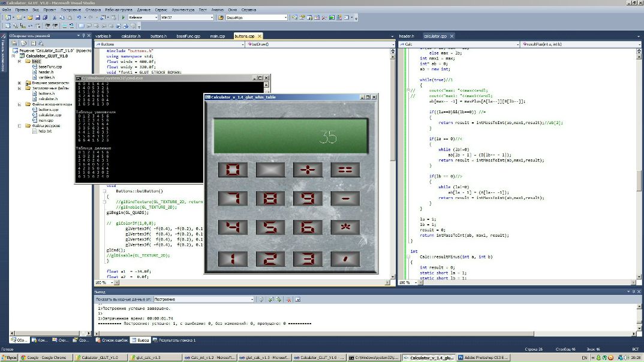Click the Start Debugging green play icon
The image size is (644, 362).
[123, 17]
